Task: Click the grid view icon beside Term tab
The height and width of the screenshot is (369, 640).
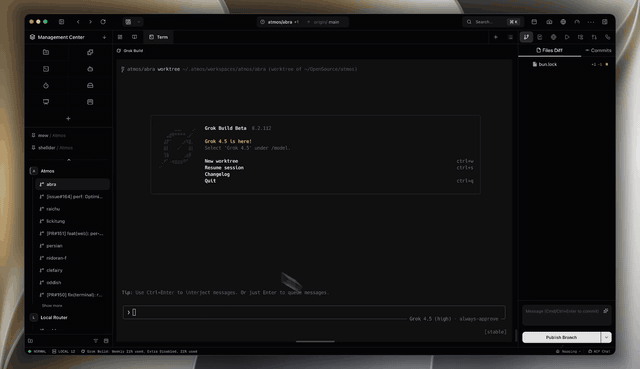Action: click(x=120, y=37)
